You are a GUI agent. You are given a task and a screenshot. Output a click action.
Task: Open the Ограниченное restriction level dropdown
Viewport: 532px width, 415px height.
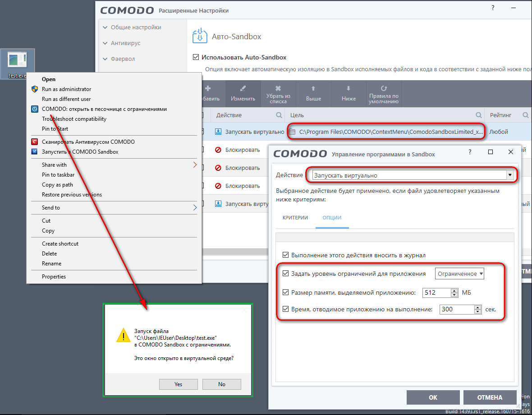click(460, 274)
